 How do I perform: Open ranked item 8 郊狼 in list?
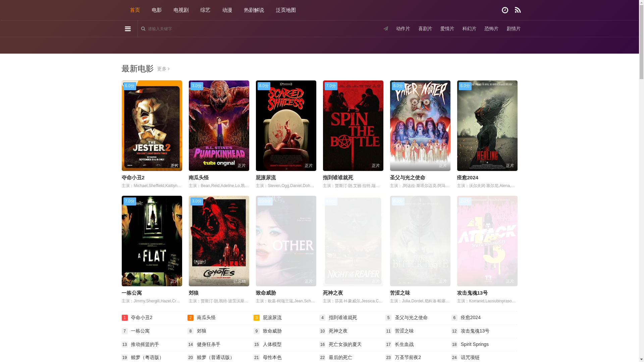point(202,331)
